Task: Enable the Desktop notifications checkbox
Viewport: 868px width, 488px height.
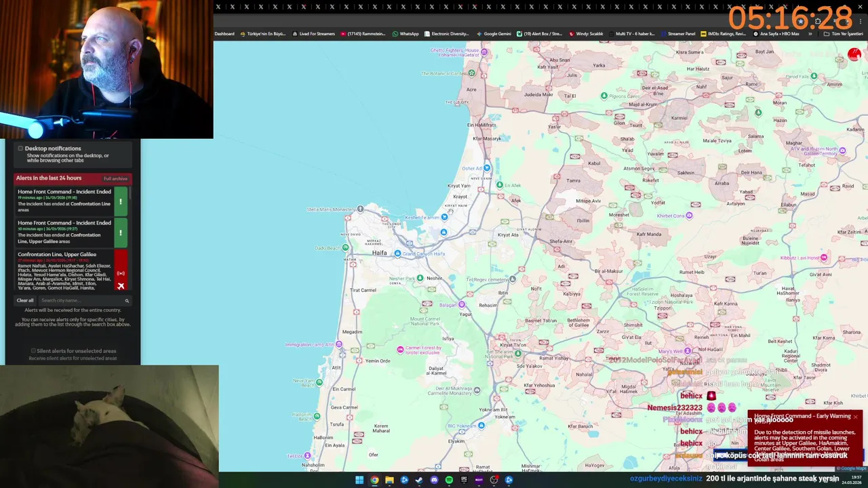Action: (x=20, y=148)
